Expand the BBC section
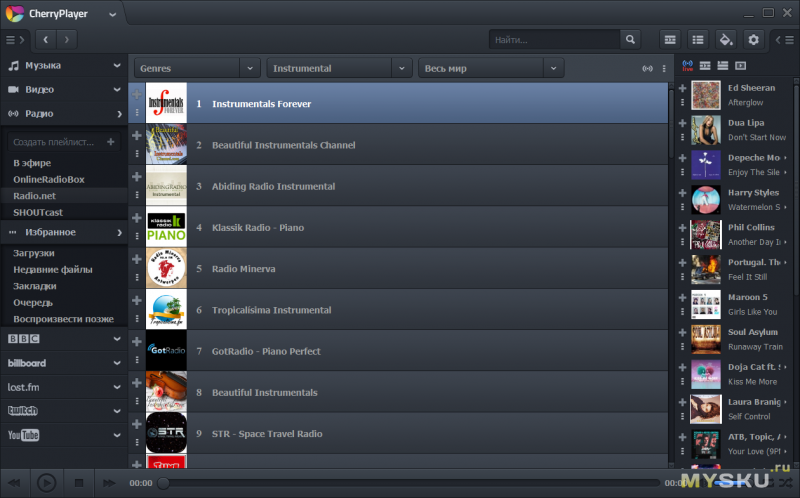Image resolution: width=800 pixels, height=498 pixels. tap(64, 338)
